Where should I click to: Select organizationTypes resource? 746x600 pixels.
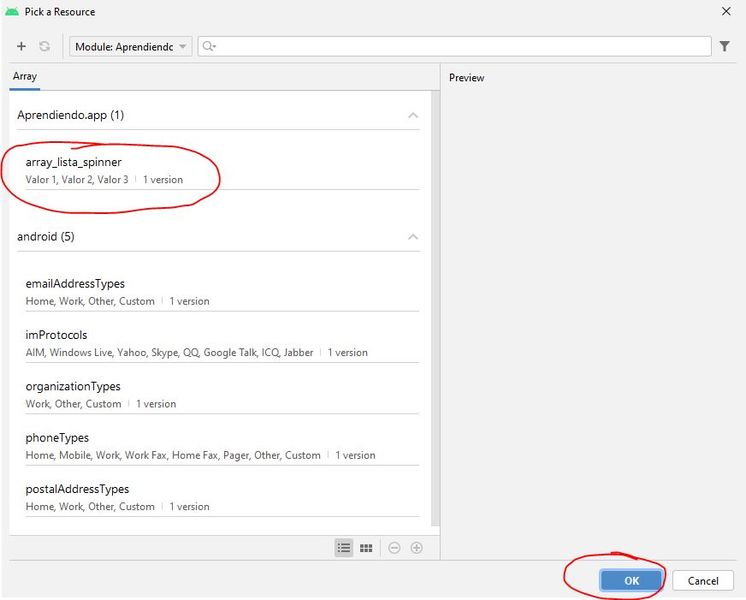coord(222,394)
